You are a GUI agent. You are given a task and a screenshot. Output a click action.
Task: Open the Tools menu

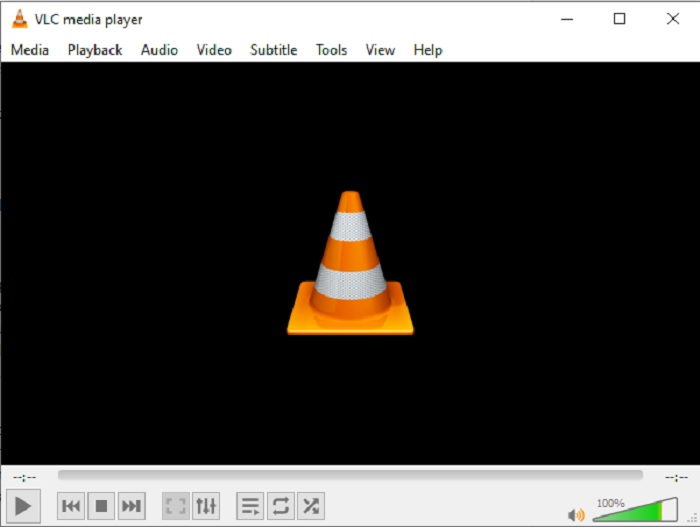click(x=331, y=50)
